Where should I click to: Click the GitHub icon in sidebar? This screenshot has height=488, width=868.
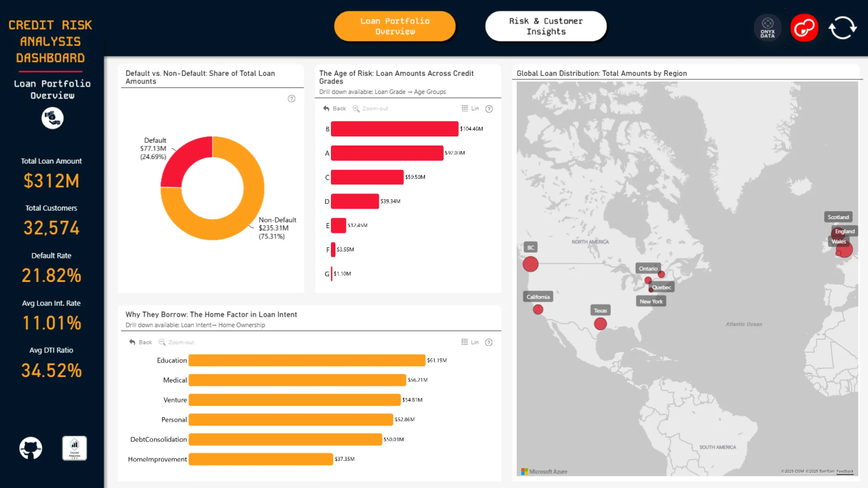[31, 448]
